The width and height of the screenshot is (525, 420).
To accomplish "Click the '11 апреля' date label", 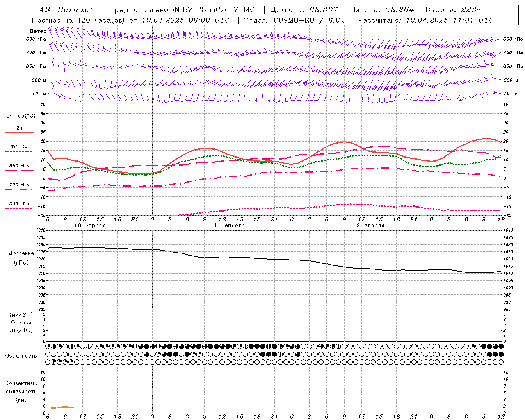I will point(229,226).
